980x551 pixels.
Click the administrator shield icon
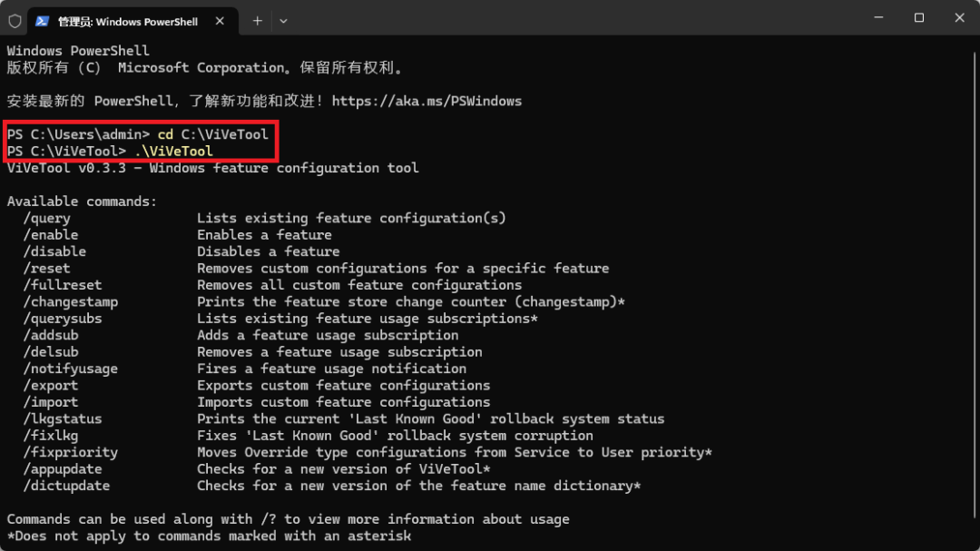tap(15, 20)
